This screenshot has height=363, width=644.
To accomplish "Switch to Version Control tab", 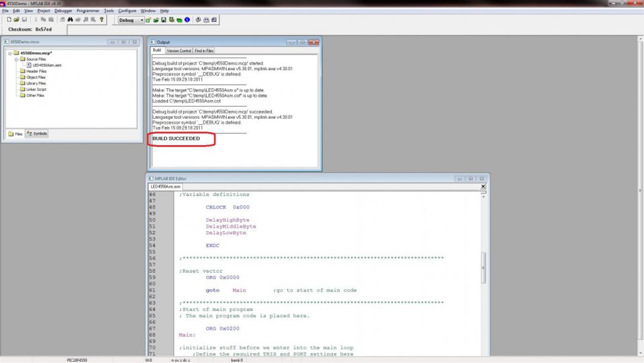I will point(178,50).
